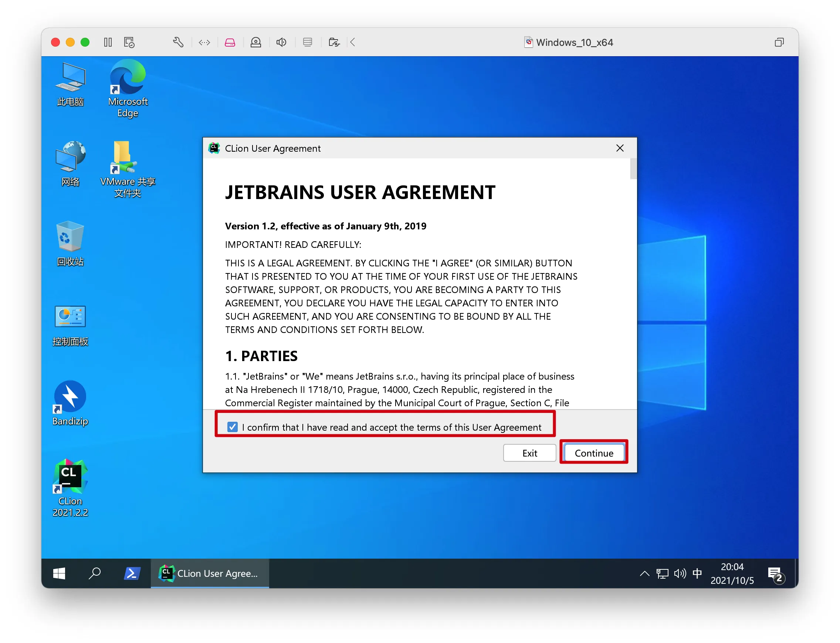
Task: Open the shared folder icon in the VMware toolbar
Action: (x=334, y=42)
